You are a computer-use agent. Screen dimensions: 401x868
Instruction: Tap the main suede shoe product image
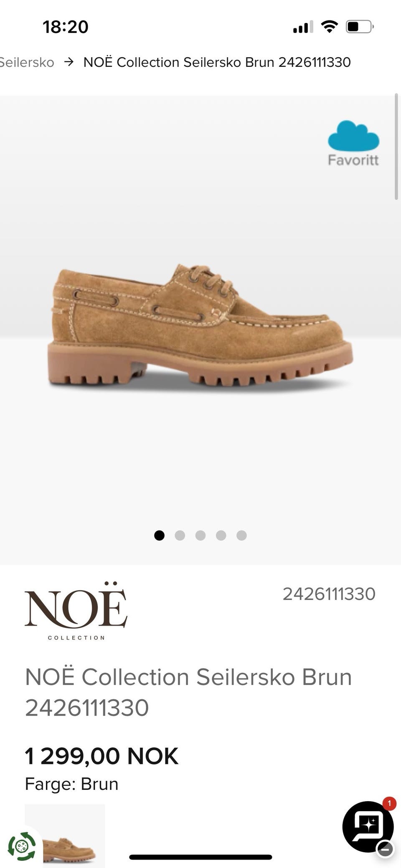click(200, 326)
